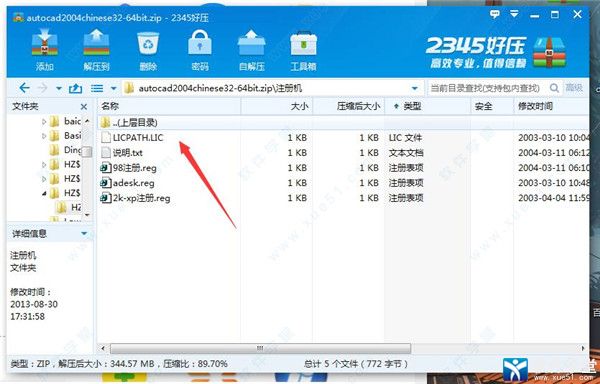Screen dimensions: 600x384
Task: Sort by the 大小 column header
Action: tap(277, 106)
